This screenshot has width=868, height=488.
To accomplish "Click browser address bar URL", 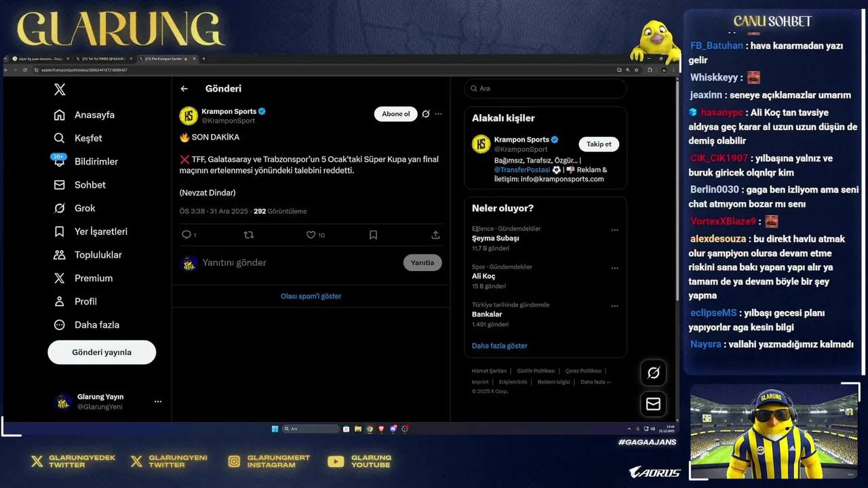I will click(84, 70).
